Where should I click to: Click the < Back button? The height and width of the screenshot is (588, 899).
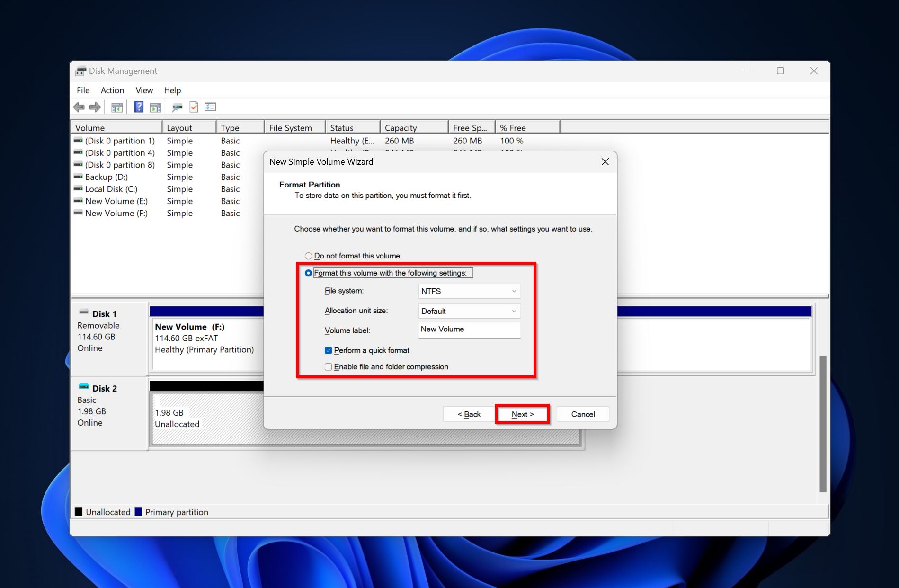pyautogui.click(x=469, y=414)
